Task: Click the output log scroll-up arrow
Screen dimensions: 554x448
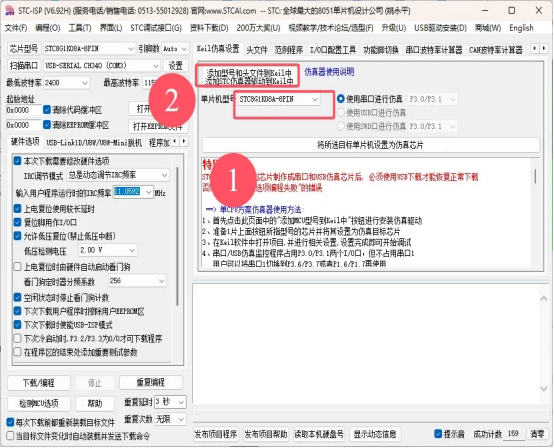Action: point(544,299)
